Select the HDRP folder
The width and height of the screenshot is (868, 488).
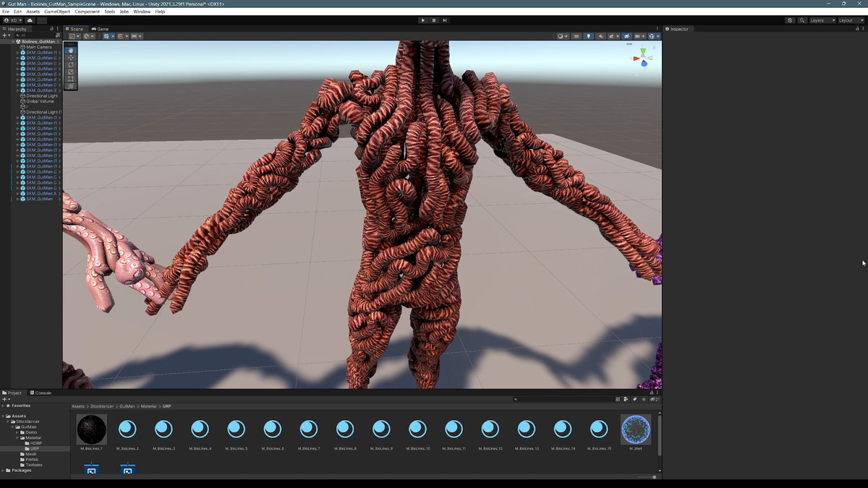click(x=35, y=443)
